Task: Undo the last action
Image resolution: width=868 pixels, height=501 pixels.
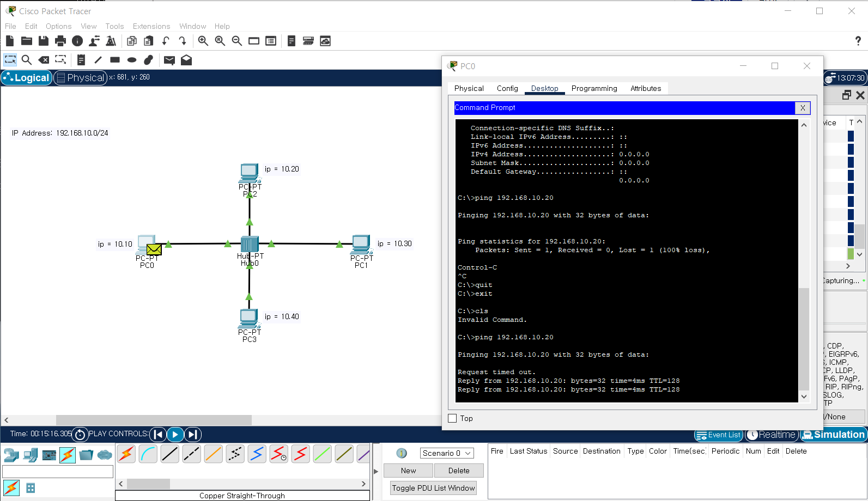Action: (166, 41)
